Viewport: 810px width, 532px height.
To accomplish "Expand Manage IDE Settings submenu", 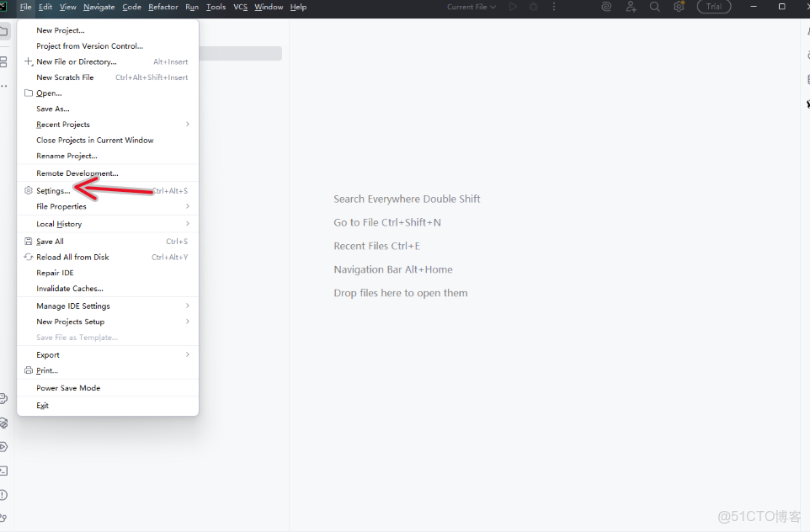I will coord(108,306).
